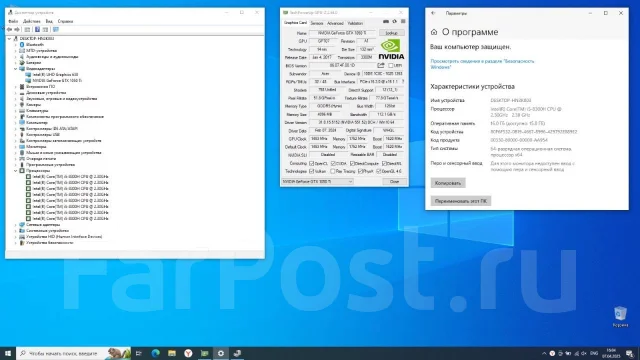The height and width of the screenshot is (360, 640).
Task: Open the Recycle Bin desktop icon
Action: point(620,317)
